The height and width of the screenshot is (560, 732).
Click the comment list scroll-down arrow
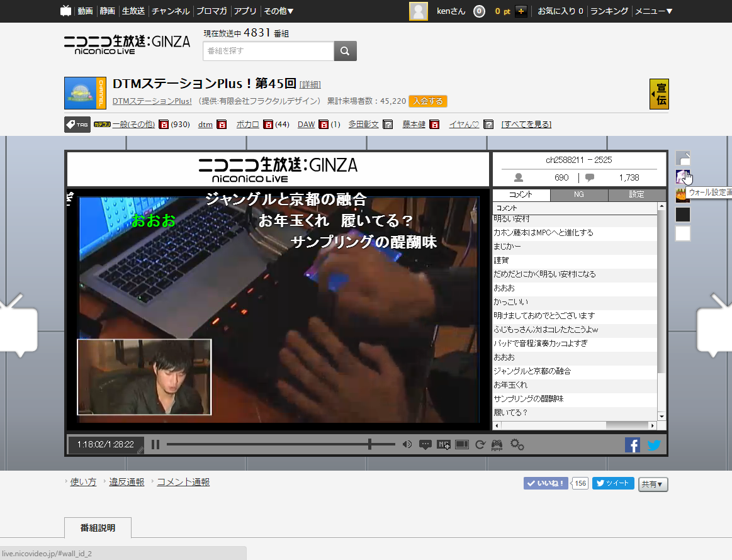(x=662, y=417)
